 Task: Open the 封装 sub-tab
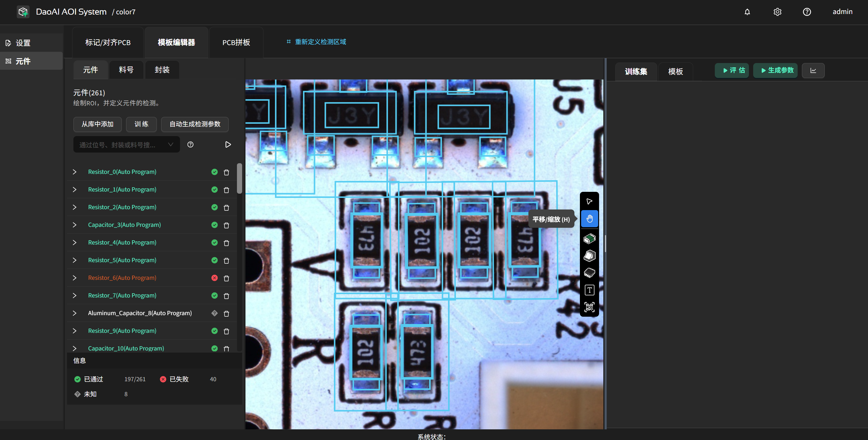(162, 70)
